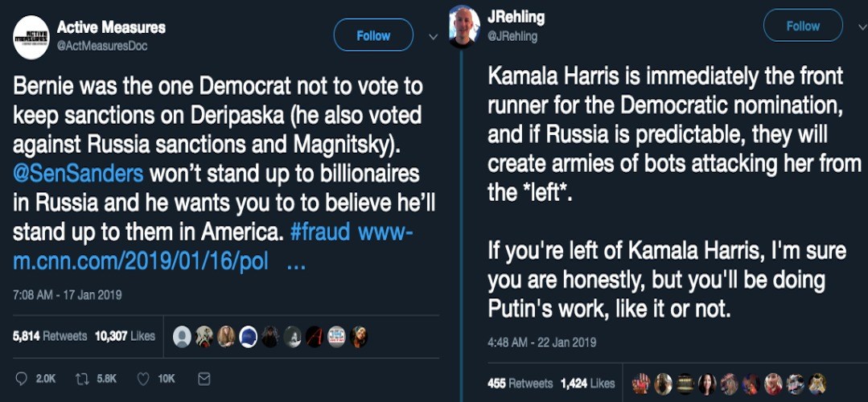This screenshot has width=868, height=402.
Task: Follow the JRehling account
Action: pyautogui.click(x=803, y=26)
